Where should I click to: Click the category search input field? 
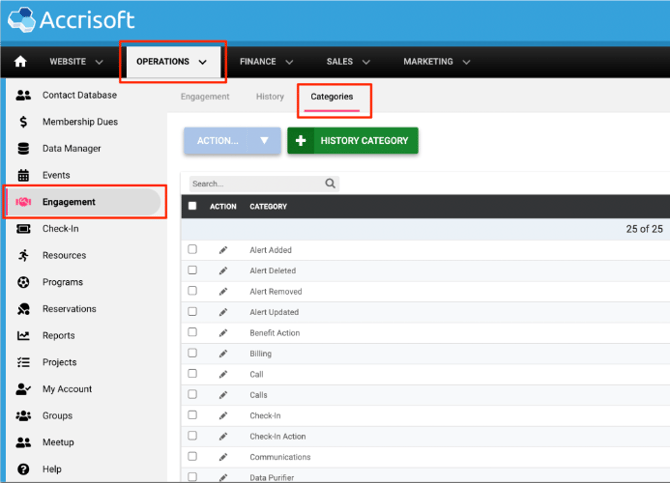tap(255, 184)
